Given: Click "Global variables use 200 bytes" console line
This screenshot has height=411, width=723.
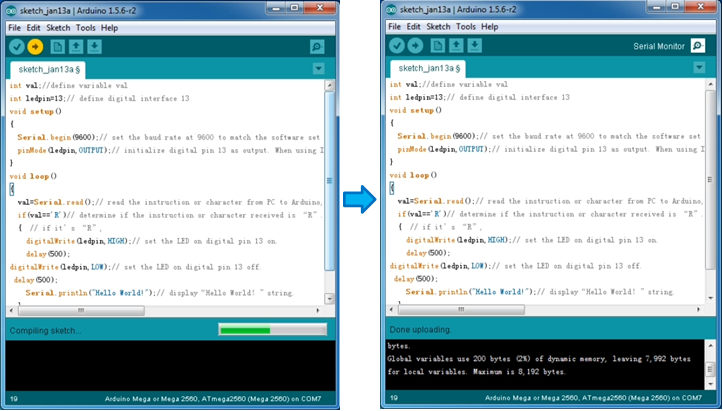Looking at the screenshot, I should tap(539, 359).
